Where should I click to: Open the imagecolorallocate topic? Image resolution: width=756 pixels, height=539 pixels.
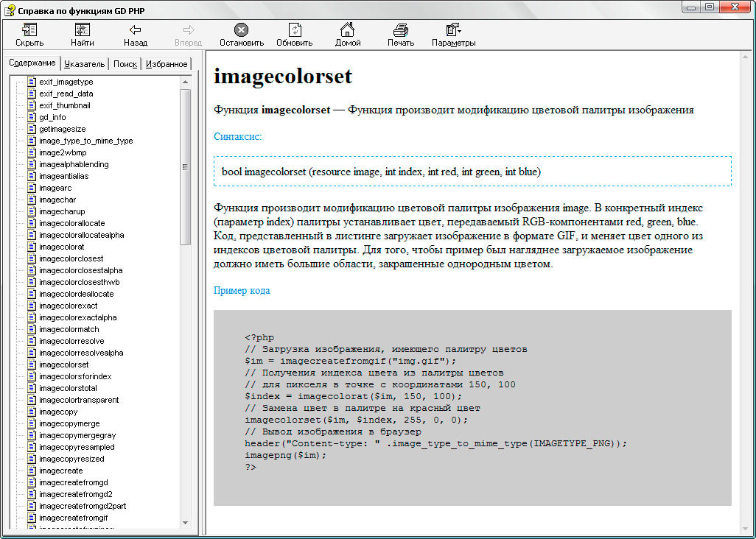(x=71, y=223)
